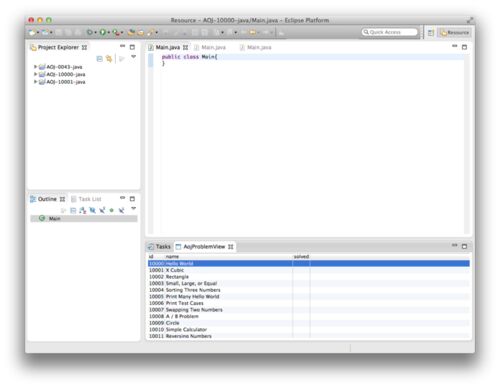Click the Open Perspective icon
Screen dimensions: 500x388
pos(431,33)
